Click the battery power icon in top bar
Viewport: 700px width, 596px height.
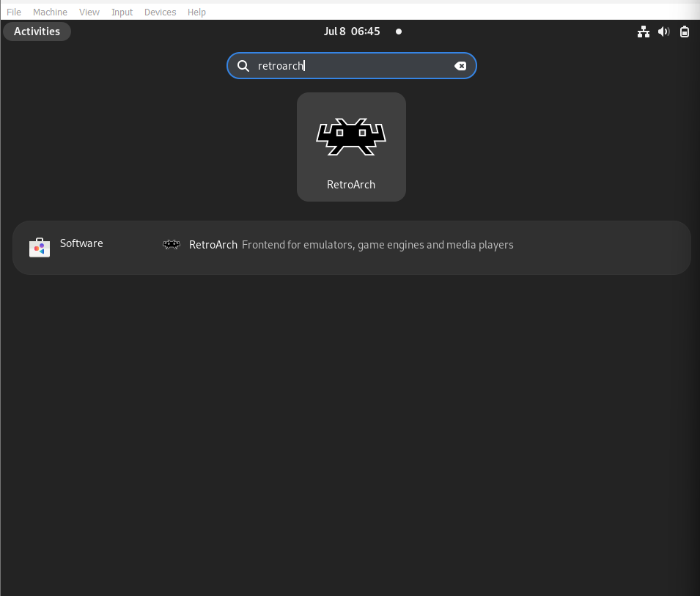tap(685, 32)
